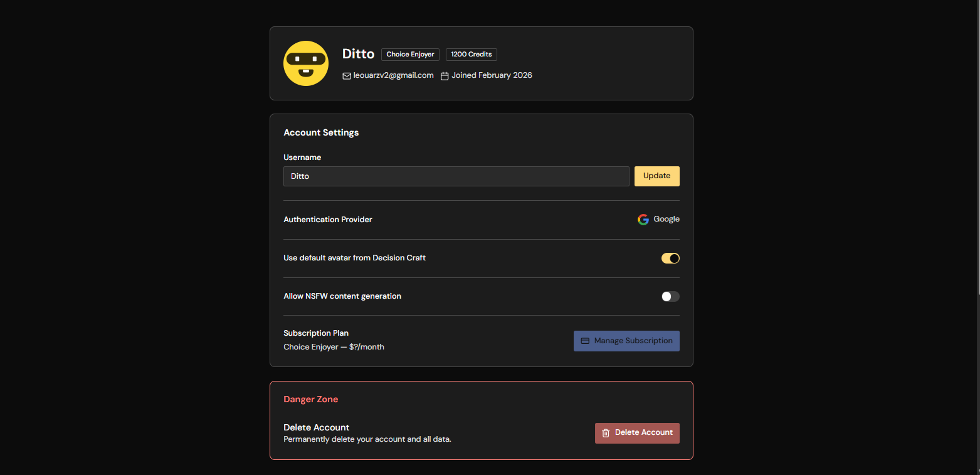Screen dimensions: 980x475
Task: Disable default avatar from Decision Craft
Action: pos(670,258)
